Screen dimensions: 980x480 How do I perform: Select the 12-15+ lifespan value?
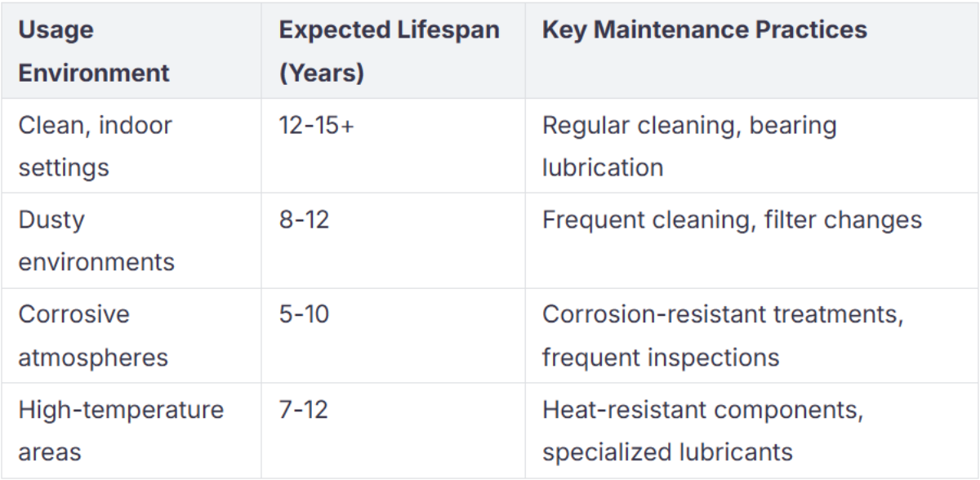(316, 126)
